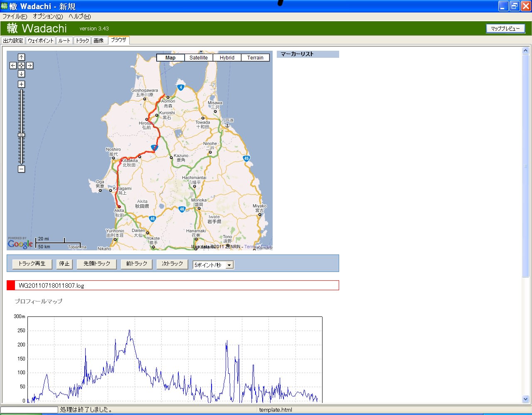Screen dimensions: 532x415
Task: Click route 45 highway shield on map
Action: click(246, 158)
